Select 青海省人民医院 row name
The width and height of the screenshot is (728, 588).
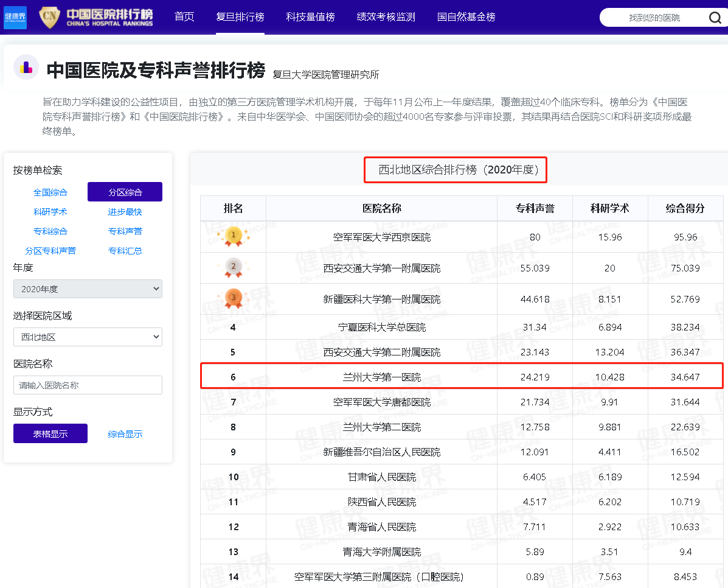pyautogui.click(x=382, y=527)
